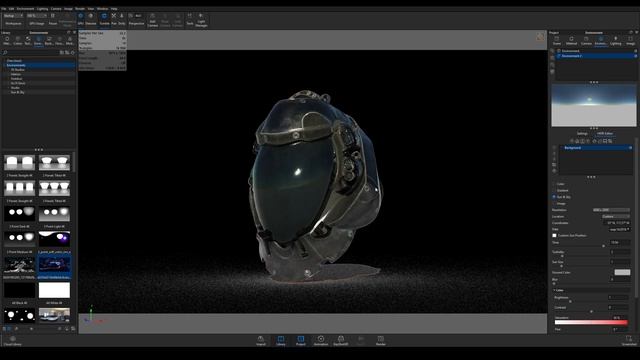Switch Library to Materials tab
Image resolution: width=640 pixels, height=360 pixels.
point(7,40)
